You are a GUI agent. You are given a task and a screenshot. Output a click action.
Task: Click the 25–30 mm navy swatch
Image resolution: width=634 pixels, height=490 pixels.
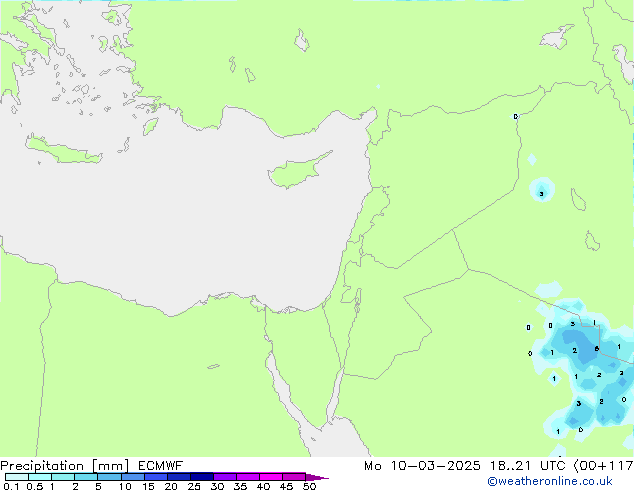coord(201,477)
